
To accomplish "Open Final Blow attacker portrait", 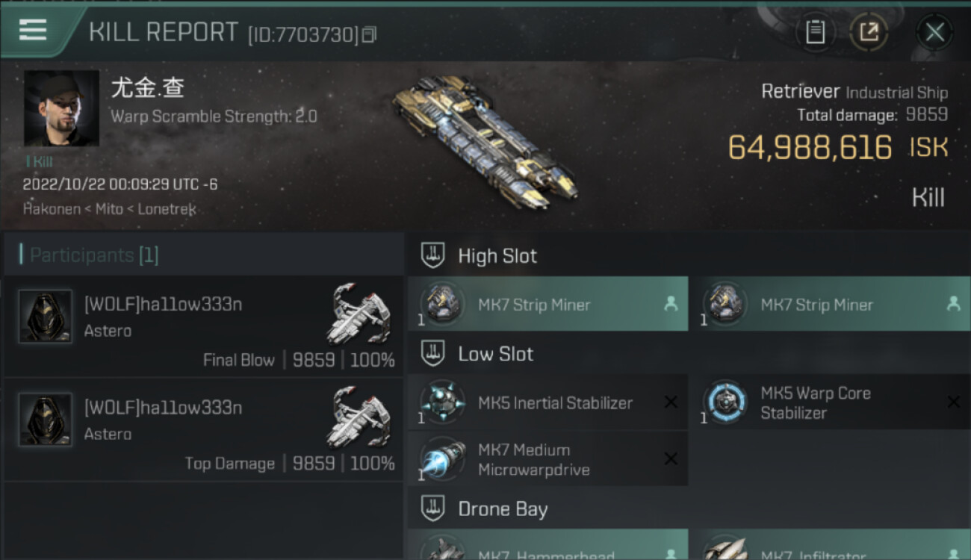I will coord(46,317).
